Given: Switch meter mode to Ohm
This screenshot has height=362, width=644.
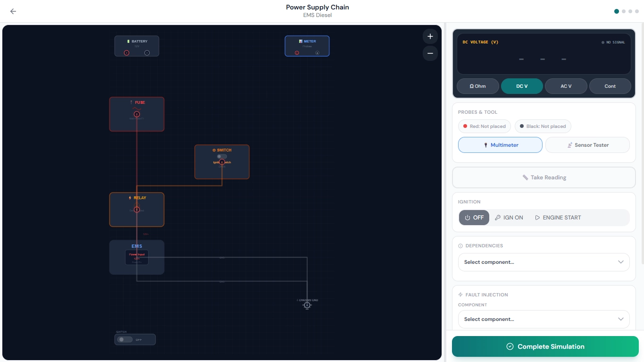Looking at the screenshot, I should click(x=477, y=86).
